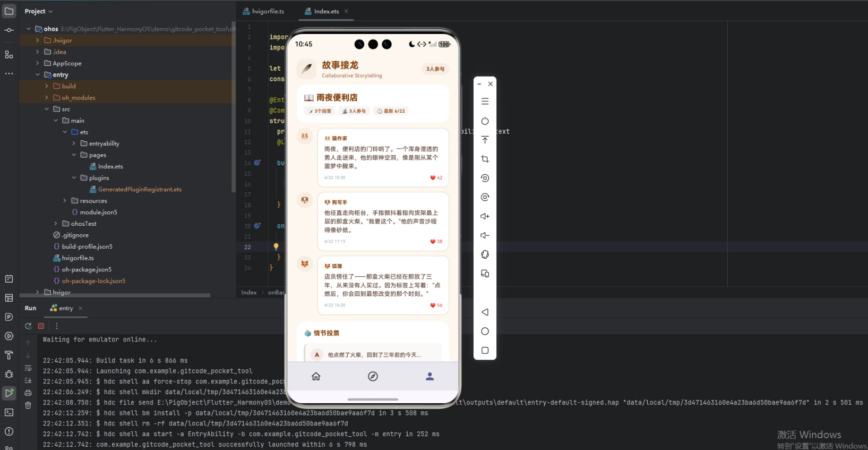The image size is (868, 450).
Task: Open the Run tool window sidebar icon
Action: click(9, 393)
